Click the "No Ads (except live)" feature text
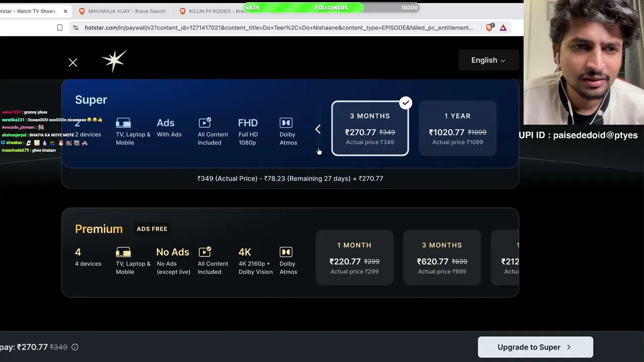The height and width of the screenshot is (362, 644). click(x=173, y=260)
